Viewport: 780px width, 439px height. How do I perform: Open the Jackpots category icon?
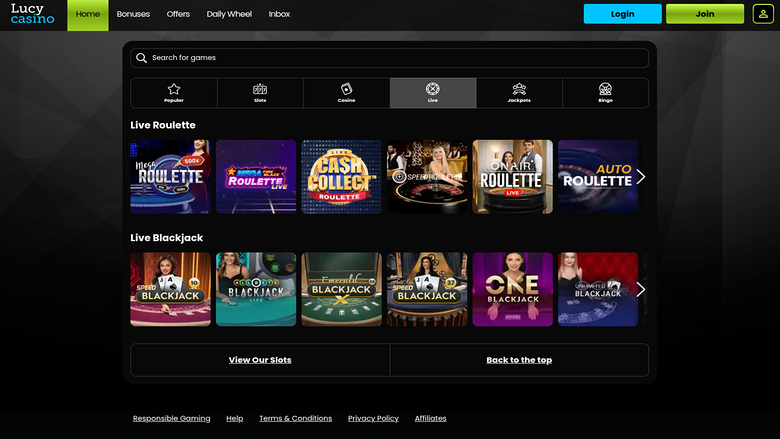pyautogui.click(x=519, y=89)
